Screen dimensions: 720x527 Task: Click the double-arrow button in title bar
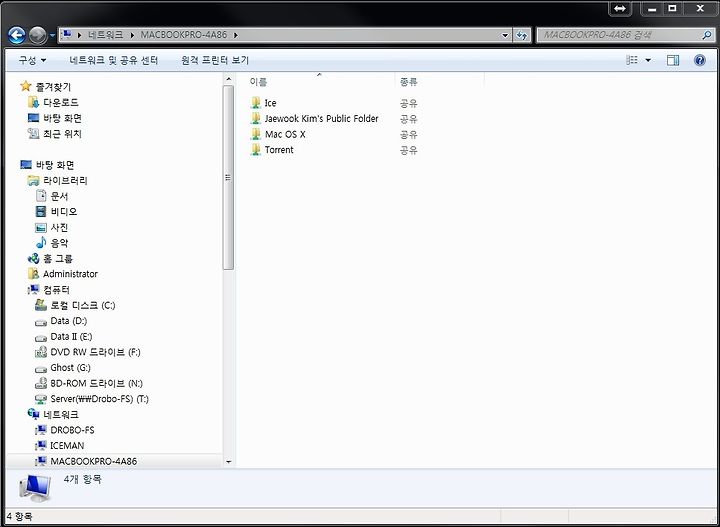pyautogui.click(x=620, y=8)
